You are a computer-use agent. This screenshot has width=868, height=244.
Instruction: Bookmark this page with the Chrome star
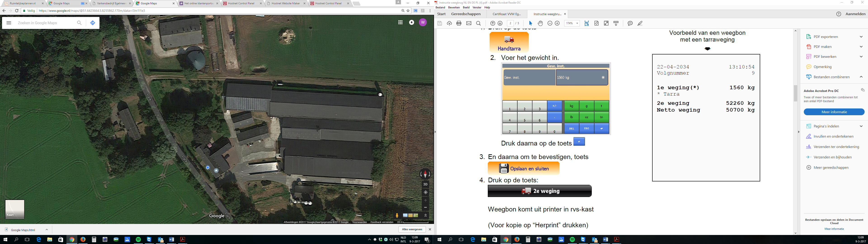tap(408, 10)
